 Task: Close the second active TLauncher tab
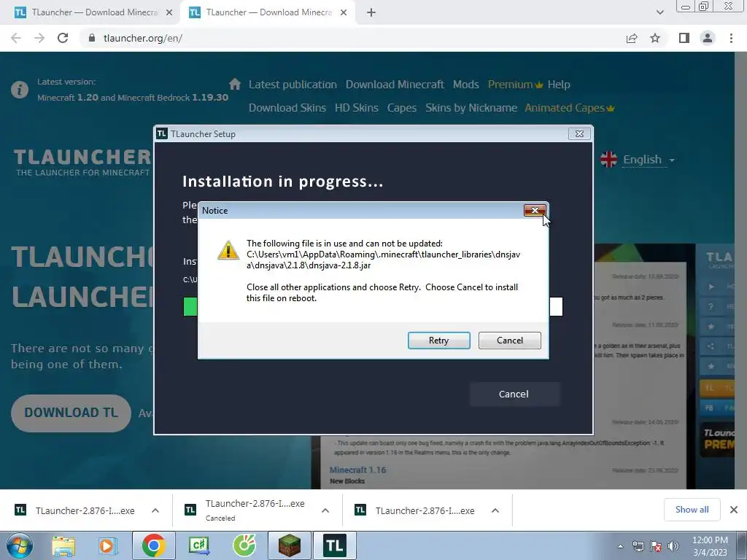pos(344,12)
